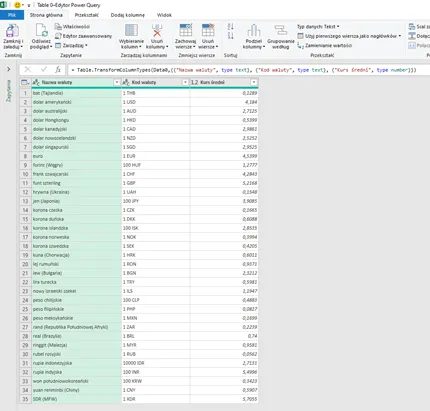Switch to the Przekształć tab

[x=87, y=15]
